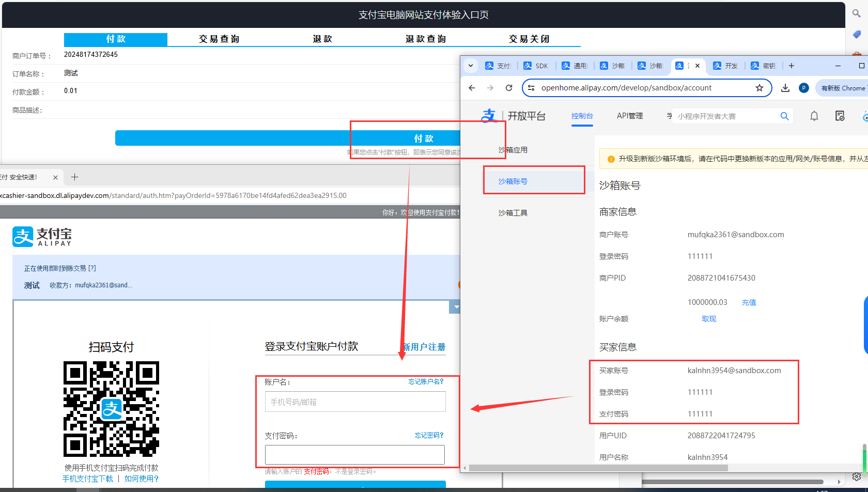This screenshot has height=492, width=868.
Task: Open notifications bell icon
Action: (x=814, y=116)
